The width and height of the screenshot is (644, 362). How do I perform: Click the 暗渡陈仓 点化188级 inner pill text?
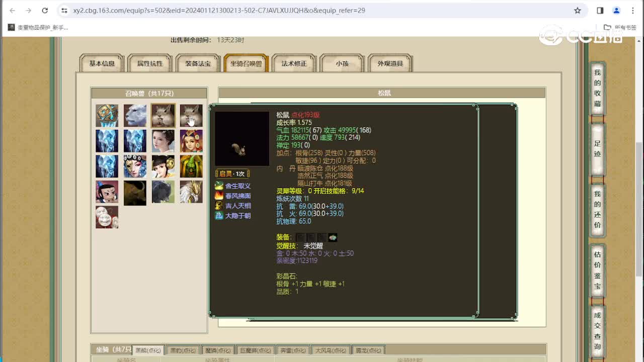pos(325,168)
